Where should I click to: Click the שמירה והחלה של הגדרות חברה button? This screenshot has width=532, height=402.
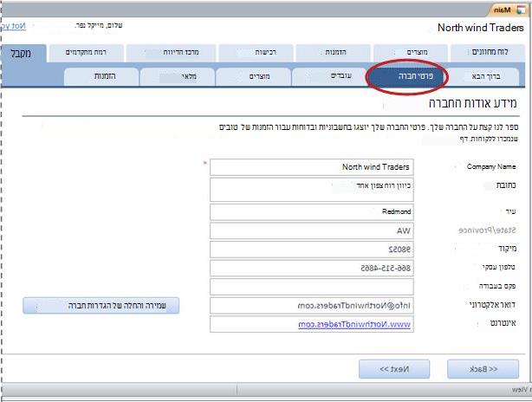pyautogui.click(x=101, y=306)
